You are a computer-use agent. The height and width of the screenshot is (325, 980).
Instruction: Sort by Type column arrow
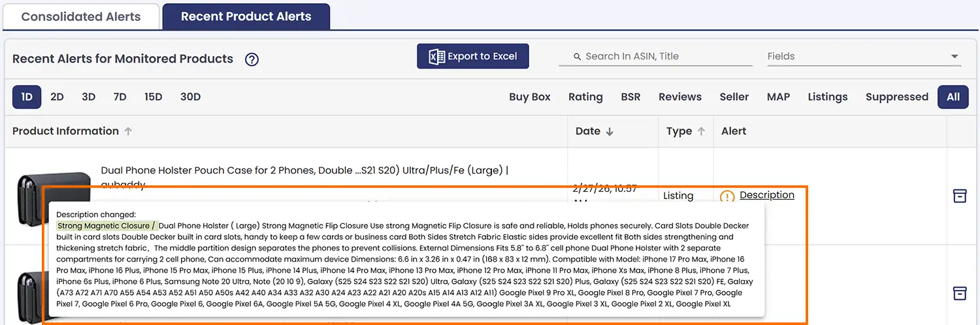click(x=701, y=131)
